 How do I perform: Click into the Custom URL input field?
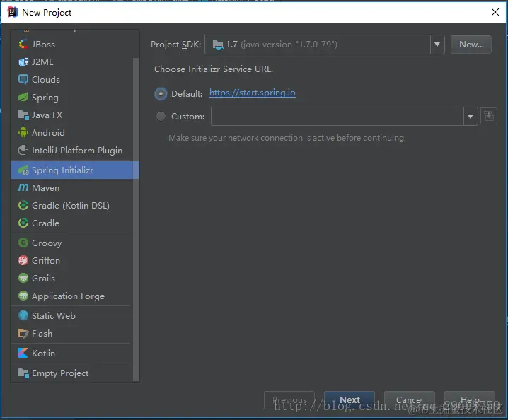click(x=337, y=116)
